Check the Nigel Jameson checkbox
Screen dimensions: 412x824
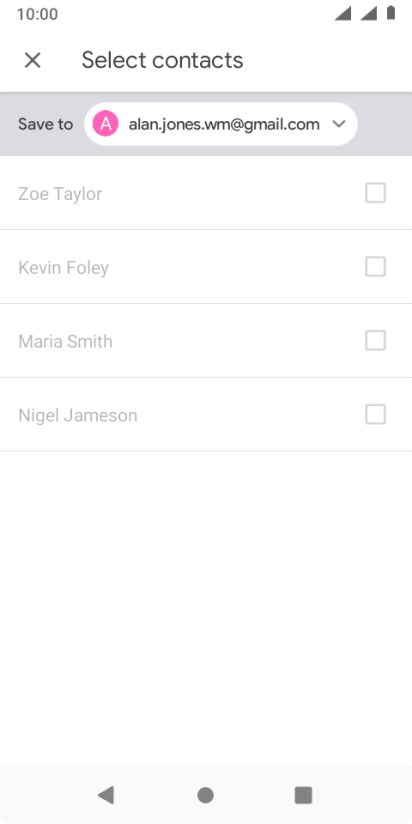tap(375, 415)
